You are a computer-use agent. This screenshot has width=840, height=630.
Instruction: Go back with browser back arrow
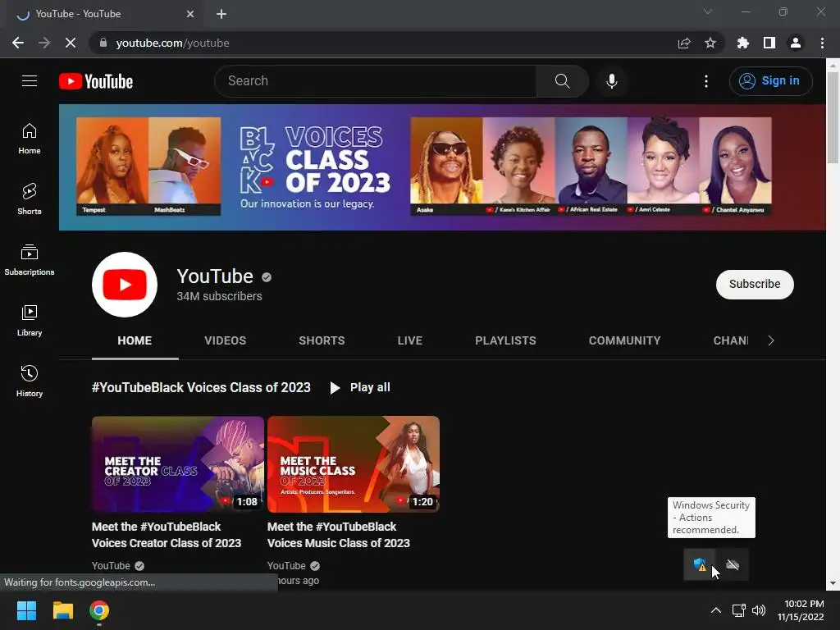coord(18,43)
